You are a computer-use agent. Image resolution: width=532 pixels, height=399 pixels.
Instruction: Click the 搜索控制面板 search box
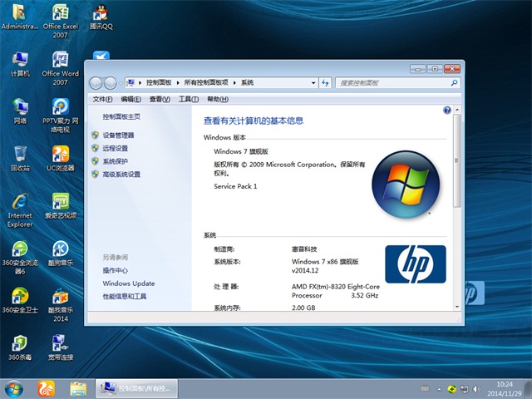[x=393, y=83]
